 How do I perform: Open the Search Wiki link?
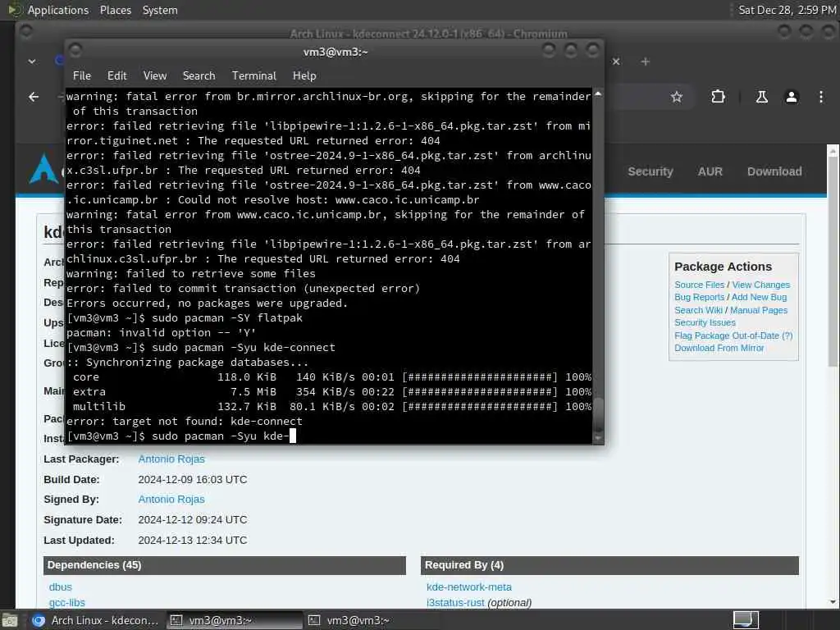coord(698,310)
